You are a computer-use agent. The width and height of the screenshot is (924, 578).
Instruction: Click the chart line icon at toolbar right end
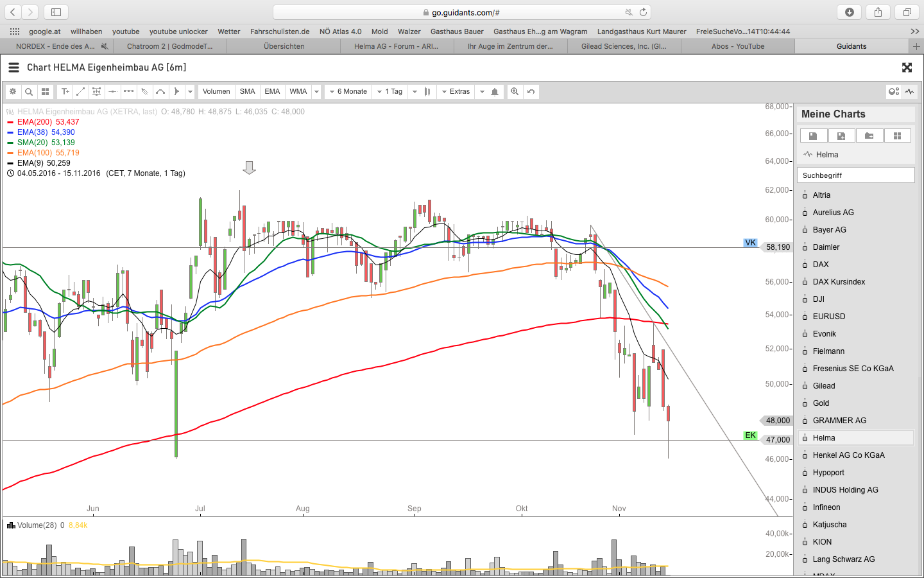tap(909, 92)
